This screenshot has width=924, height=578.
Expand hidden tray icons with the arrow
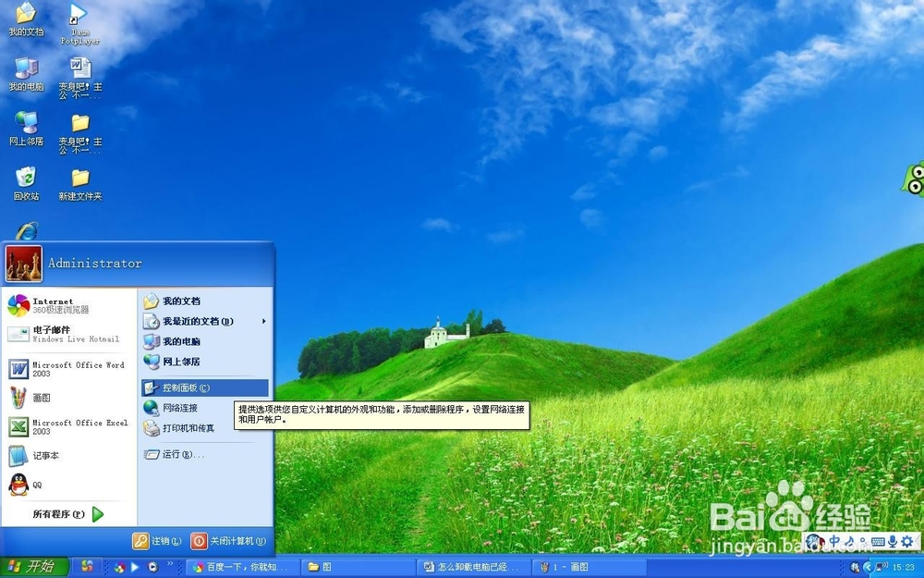[868, 568]
